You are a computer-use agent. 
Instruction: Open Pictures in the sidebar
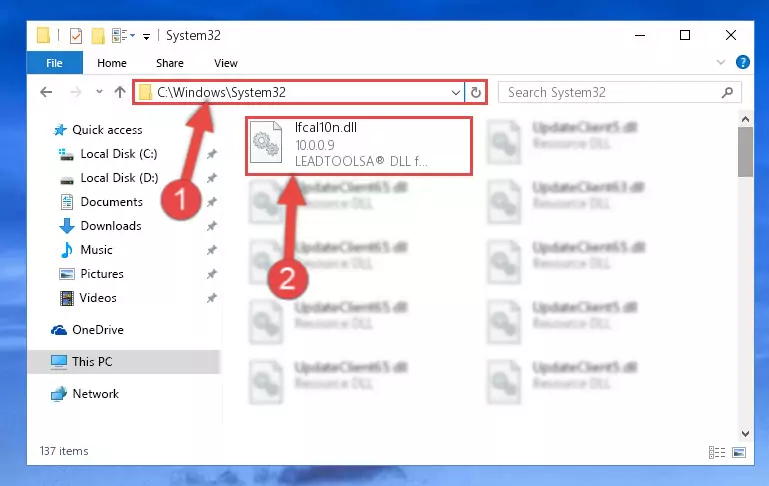click(x=102, y=274)
